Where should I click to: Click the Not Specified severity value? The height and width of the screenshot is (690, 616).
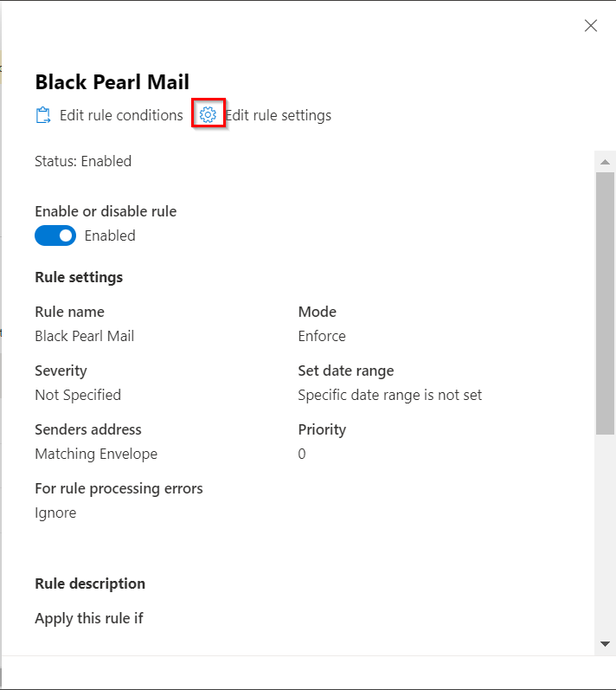78,395
